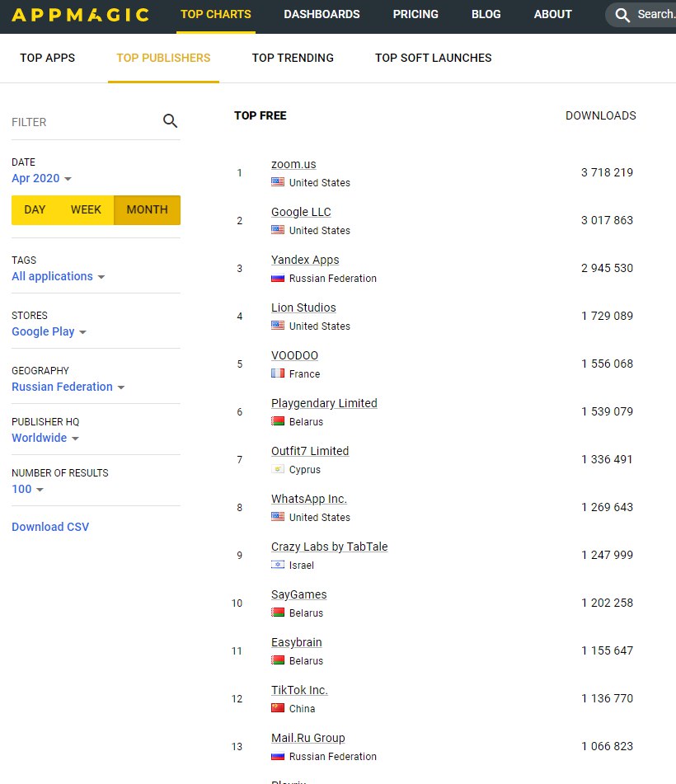Click the US flag under Google LLC
The width and height of the screenshot is (676, 784).
tap(278, 230)
